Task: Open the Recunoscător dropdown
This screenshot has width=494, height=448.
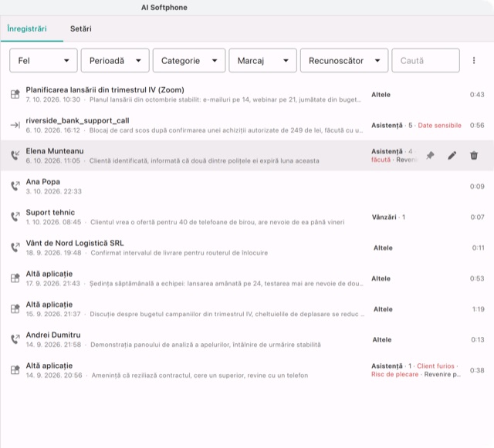Action: pos(344,60)
